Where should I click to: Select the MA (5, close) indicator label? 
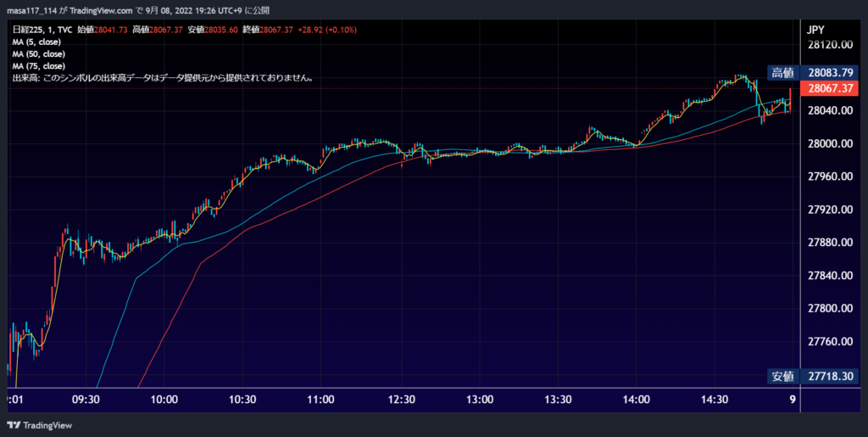36,42
